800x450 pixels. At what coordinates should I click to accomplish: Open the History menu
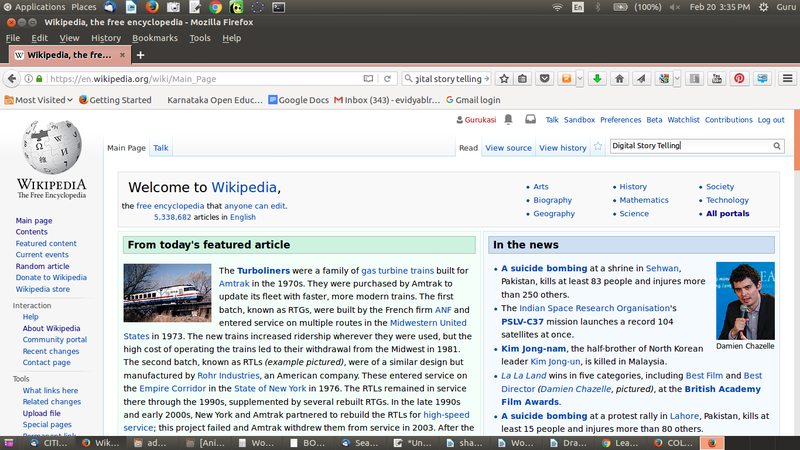tap(106, 38)
